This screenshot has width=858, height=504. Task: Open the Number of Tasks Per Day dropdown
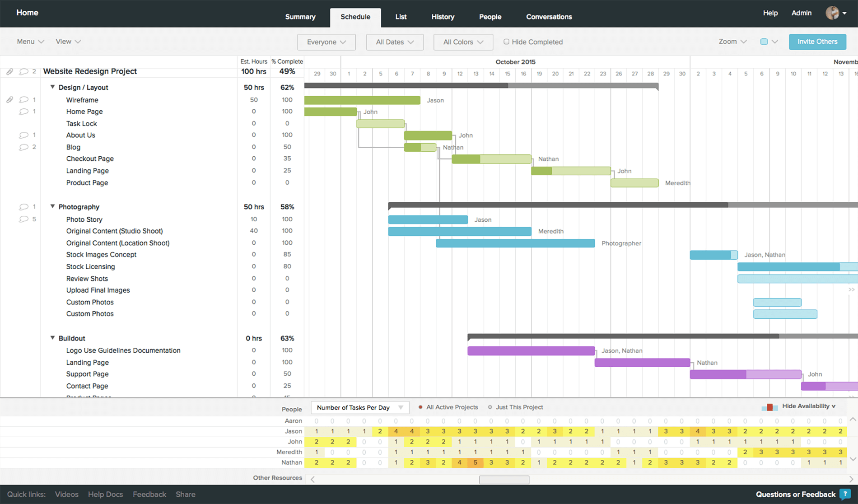click(359, 407)
